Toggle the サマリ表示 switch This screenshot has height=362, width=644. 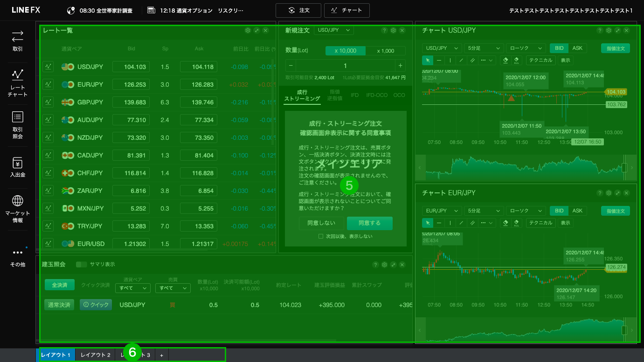coord(82,265)
